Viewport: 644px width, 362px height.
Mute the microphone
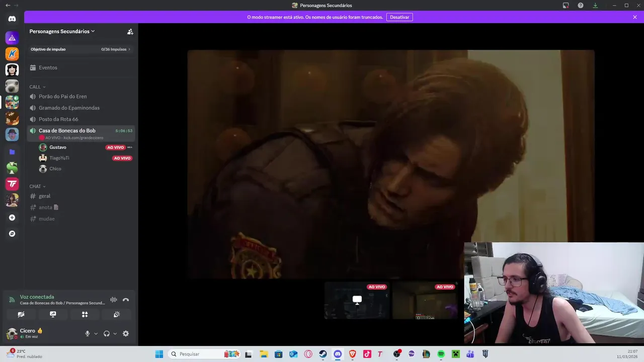click(88, 333)
